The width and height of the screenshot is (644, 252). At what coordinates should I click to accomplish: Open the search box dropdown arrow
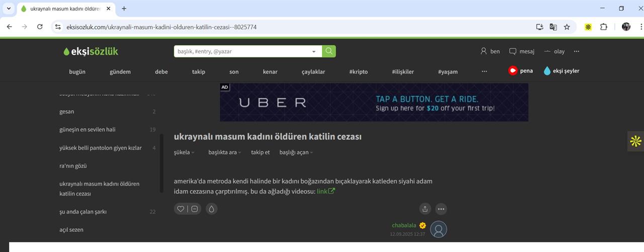pos(314,51)
